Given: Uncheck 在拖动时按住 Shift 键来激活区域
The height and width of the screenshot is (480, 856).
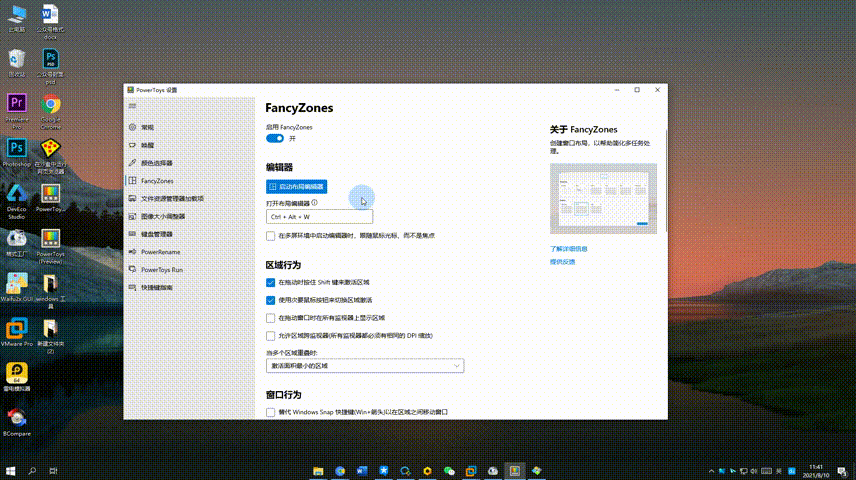Looking at the screenshot, I should pyautogui.click(x=270, y=282).
